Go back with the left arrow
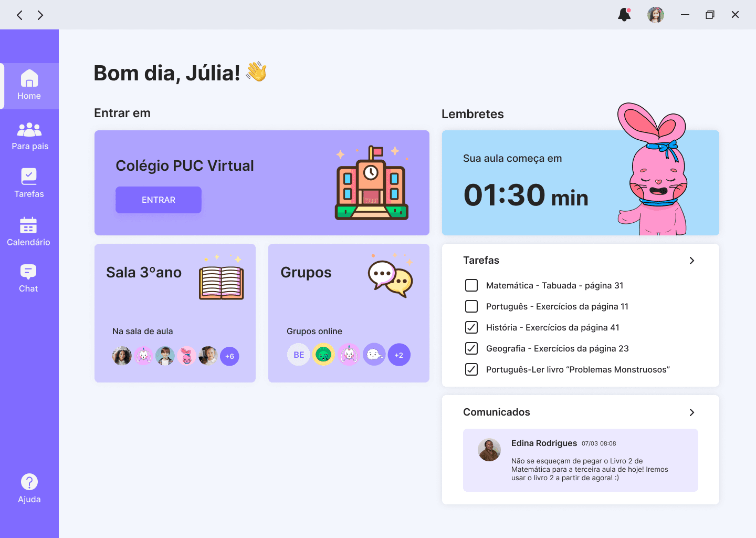This screenshot has width=756, height=538. coord(19,15)
